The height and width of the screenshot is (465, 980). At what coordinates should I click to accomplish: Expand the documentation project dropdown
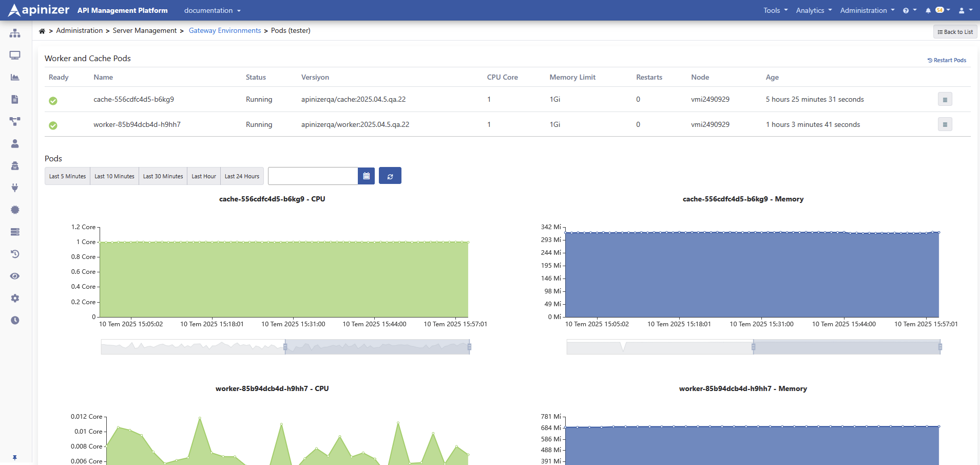coord(212,10)
